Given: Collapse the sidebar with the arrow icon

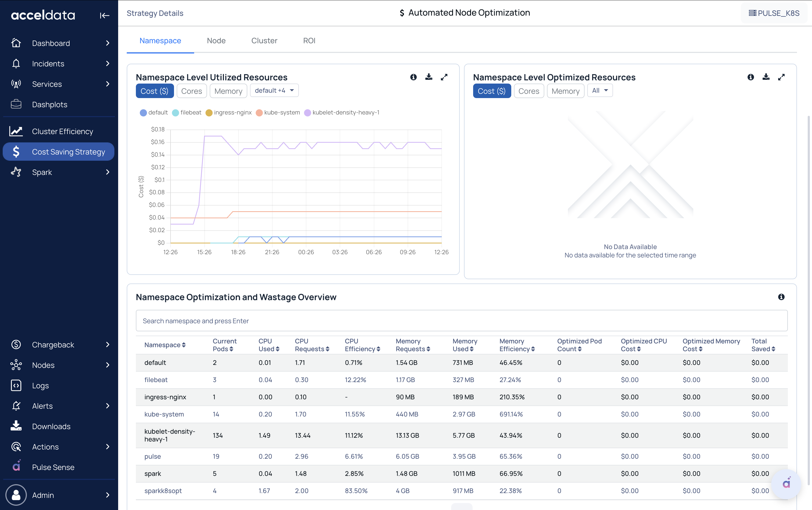Looking at the screenshot, I should pyautogui.click(x=104, y=16).
